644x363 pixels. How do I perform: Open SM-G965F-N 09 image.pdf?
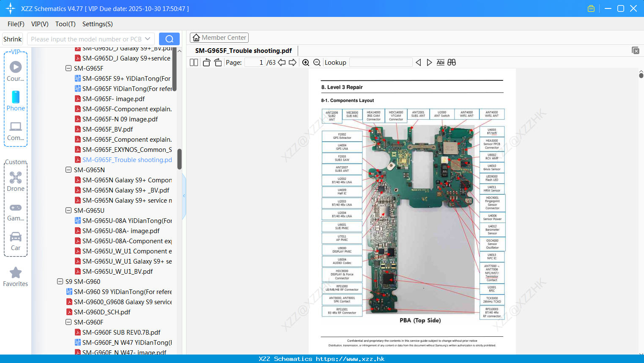116,119
